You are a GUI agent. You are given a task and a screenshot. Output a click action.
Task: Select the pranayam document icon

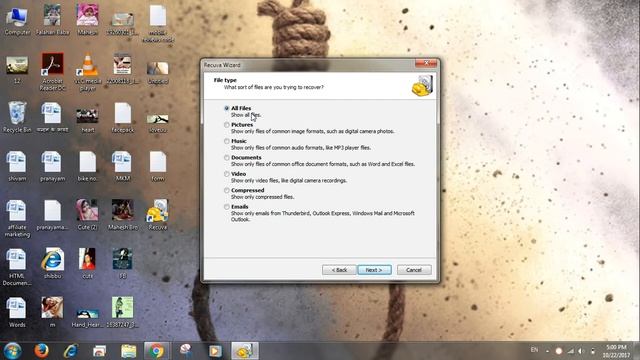[x=52, y=166]
